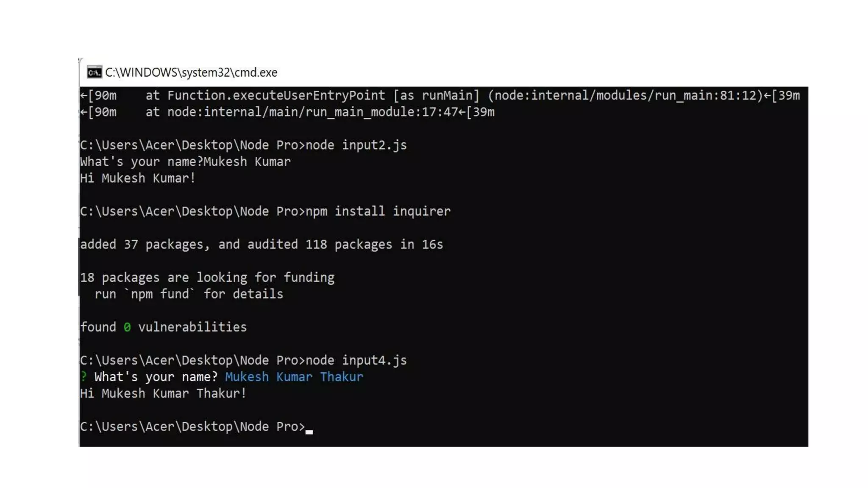Click 'found' word in vulnerabilities line

[x=98, y=327]
